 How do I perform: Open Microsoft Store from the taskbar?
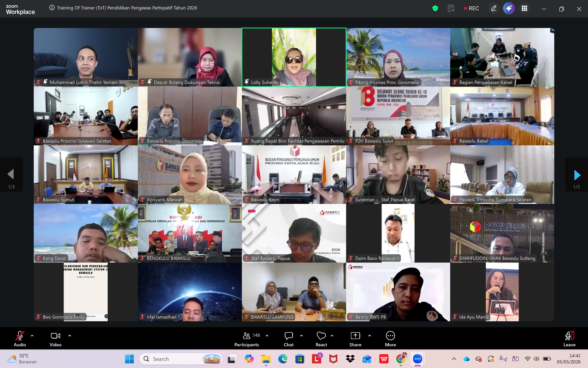click(300, 359)
